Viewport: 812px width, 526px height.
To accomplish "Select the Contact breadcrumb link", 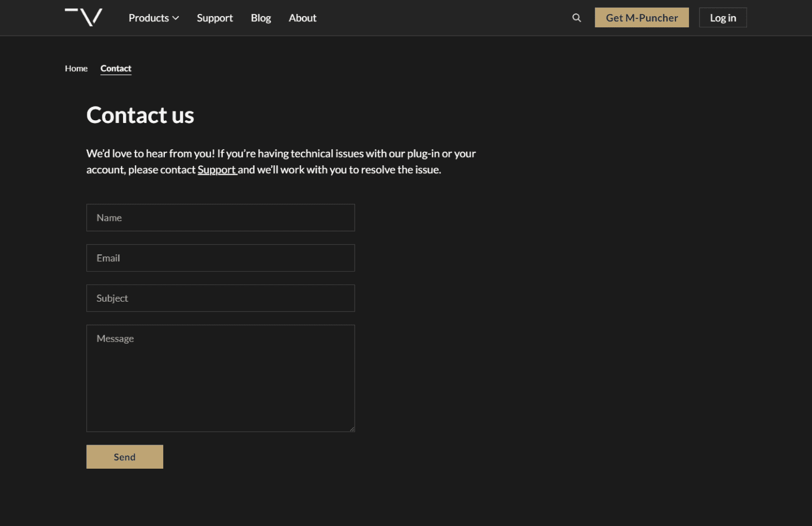I will (x=116, y=68).
